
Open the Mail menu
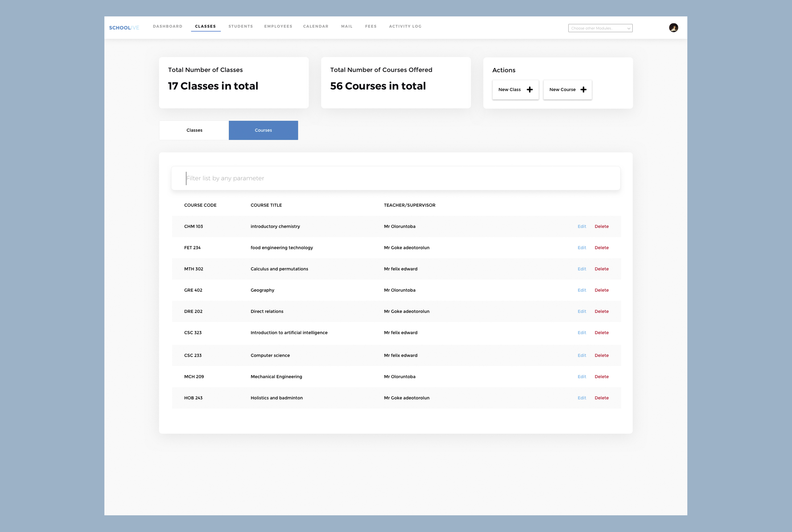pyautogui.click(x=346, y=27)
